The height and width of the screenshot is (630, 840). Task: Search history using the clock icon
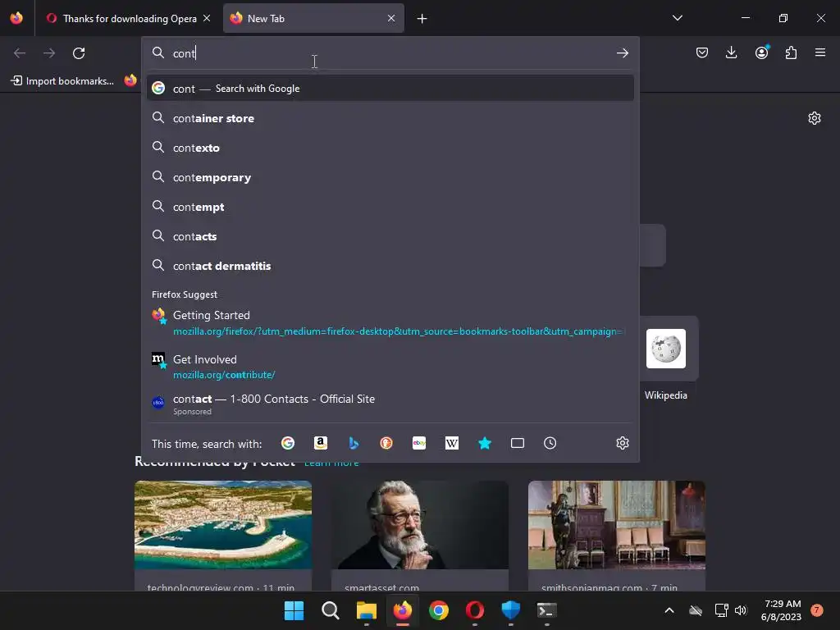pyautogui.click(x=550, y=443)
